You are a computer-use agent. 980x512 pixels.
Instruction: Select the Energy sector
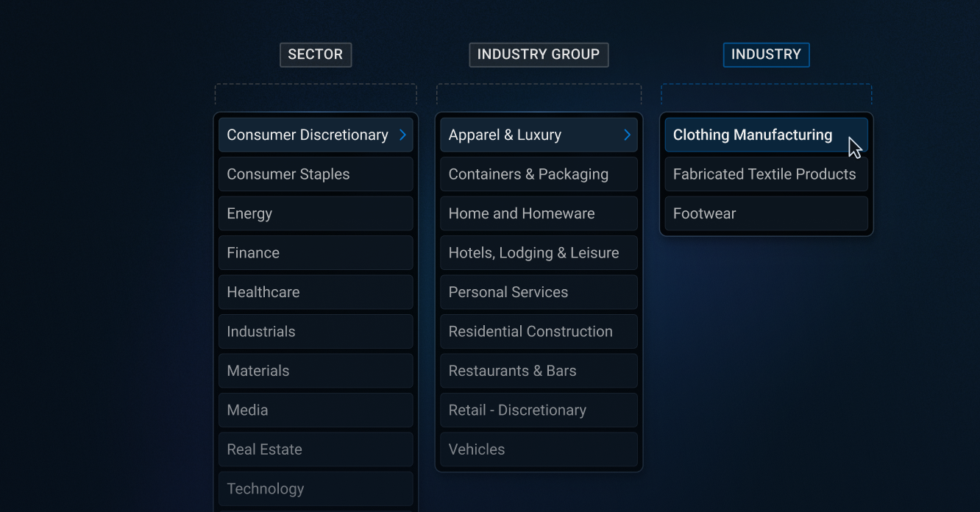[x=315, y=213]
